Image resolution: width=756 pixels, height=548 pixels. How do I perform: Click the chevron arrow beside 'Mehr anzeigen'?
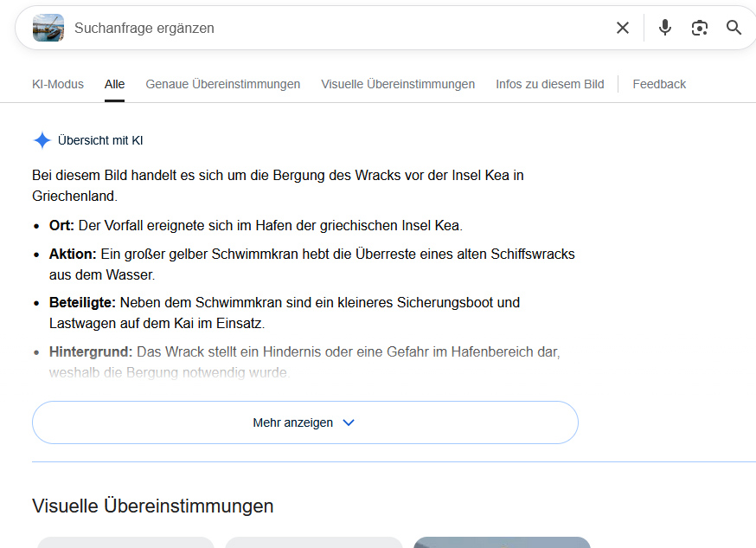click(349, 422)
